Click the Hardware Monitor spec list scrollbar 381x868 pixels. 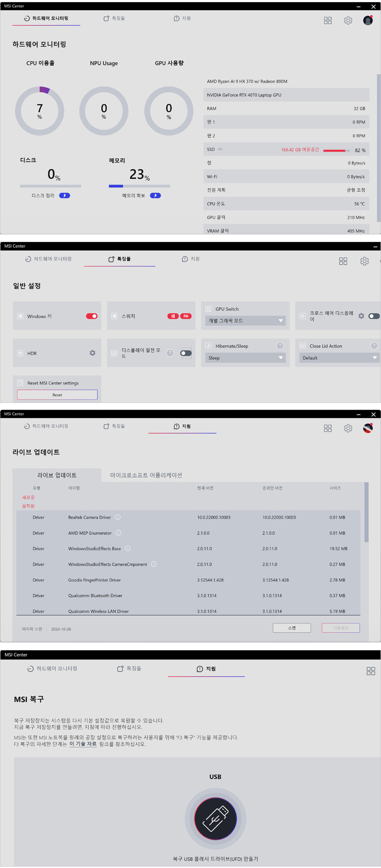(379, 148)
